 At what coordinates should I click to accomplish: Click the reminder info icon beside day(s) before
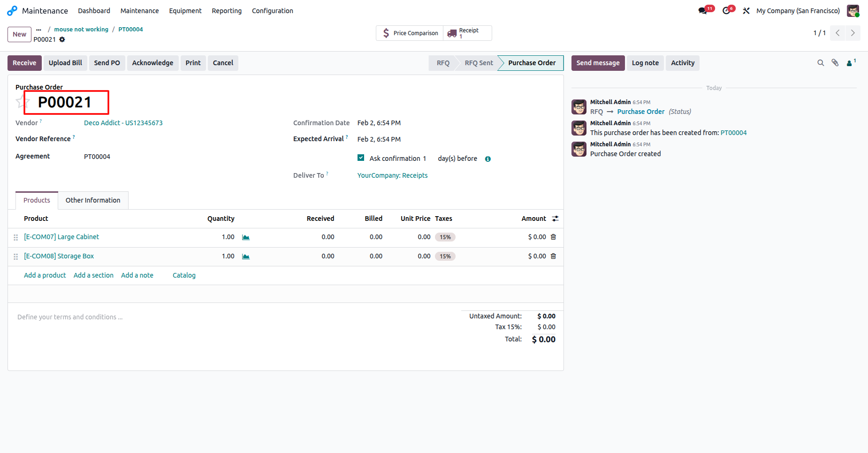tap(488, 159)
